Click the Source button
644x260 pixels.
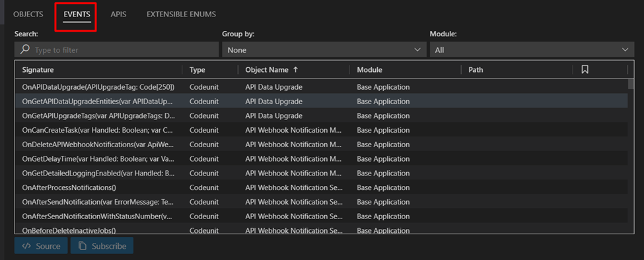[x=41, y=246]
